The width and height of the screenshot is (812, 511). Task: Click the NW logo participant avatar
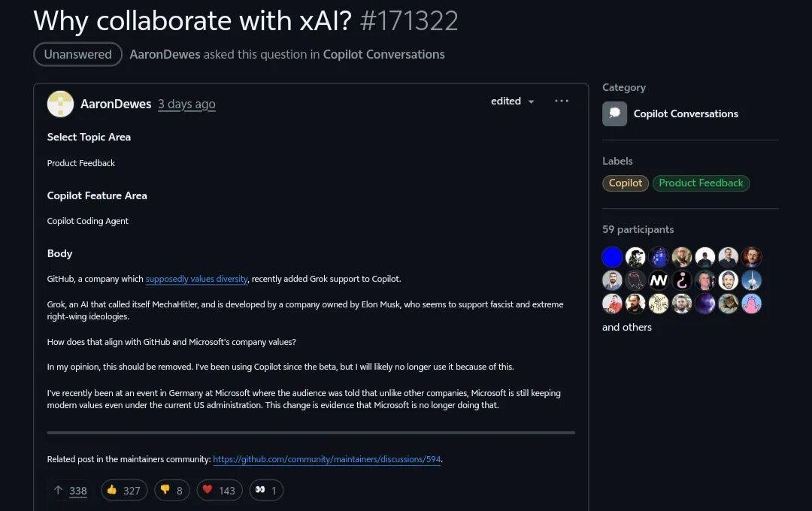(659, 280)
